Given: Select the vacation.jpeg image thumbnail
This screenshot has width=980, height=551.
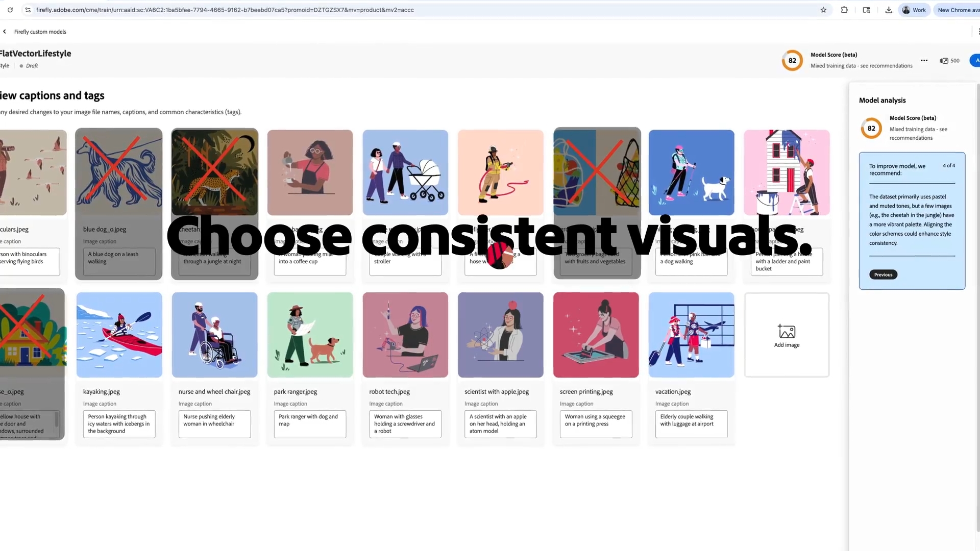Looking at the screenshot, I should (691, 335).
